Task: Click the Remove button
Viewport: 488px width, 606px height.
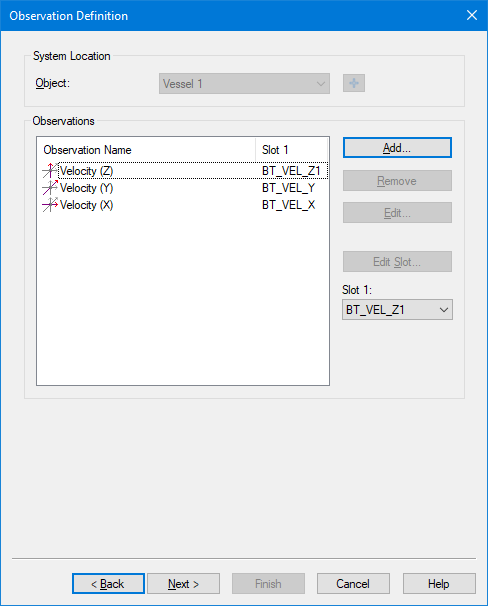Action: coord(397,180)
